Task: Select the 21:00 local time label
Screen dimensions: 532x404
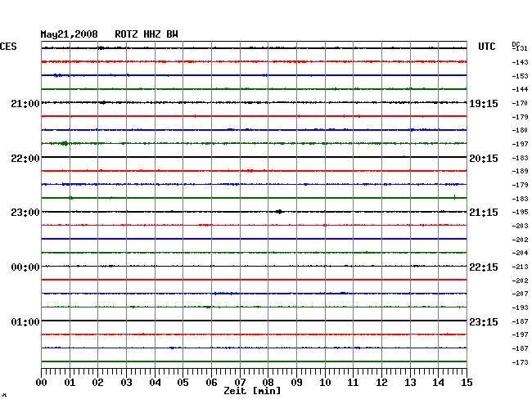Action: [25, 103]
